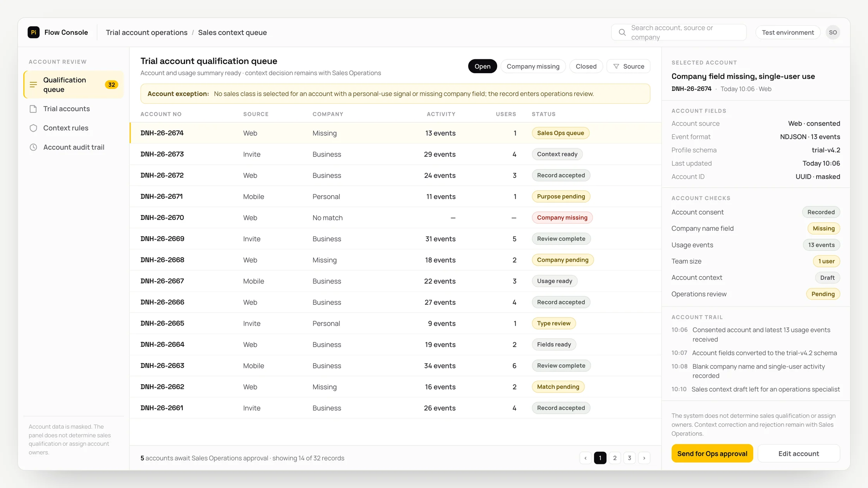Select row DNH-26-2674
The height and width of the screenshot is (488, 868).
point(395,133)
